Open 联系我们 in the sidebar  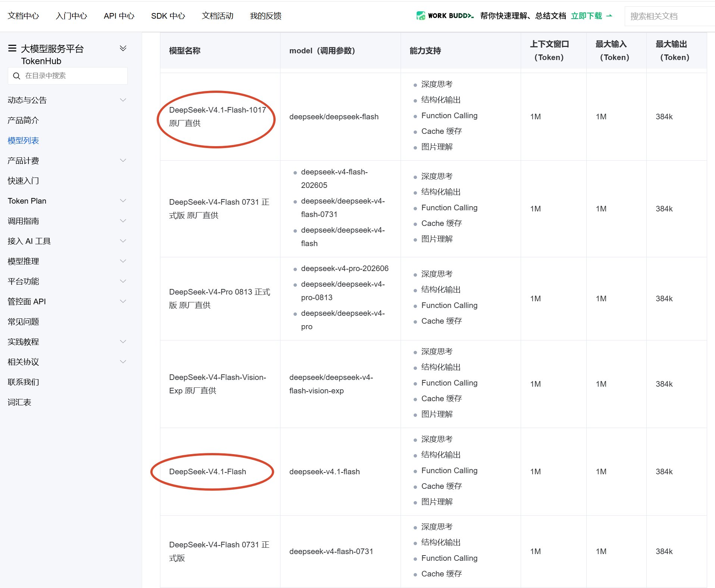pos(23,382)
